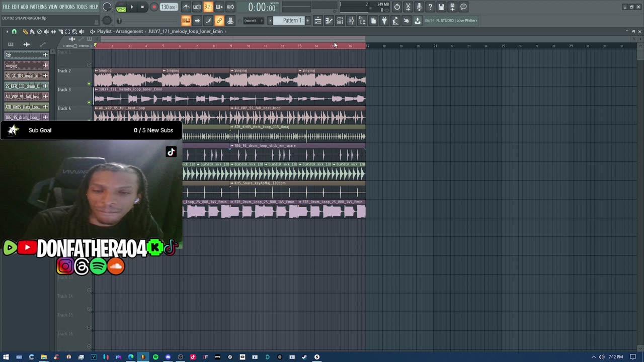
Task: Open the Browser tree icon
Action: [x=362, y=21]
